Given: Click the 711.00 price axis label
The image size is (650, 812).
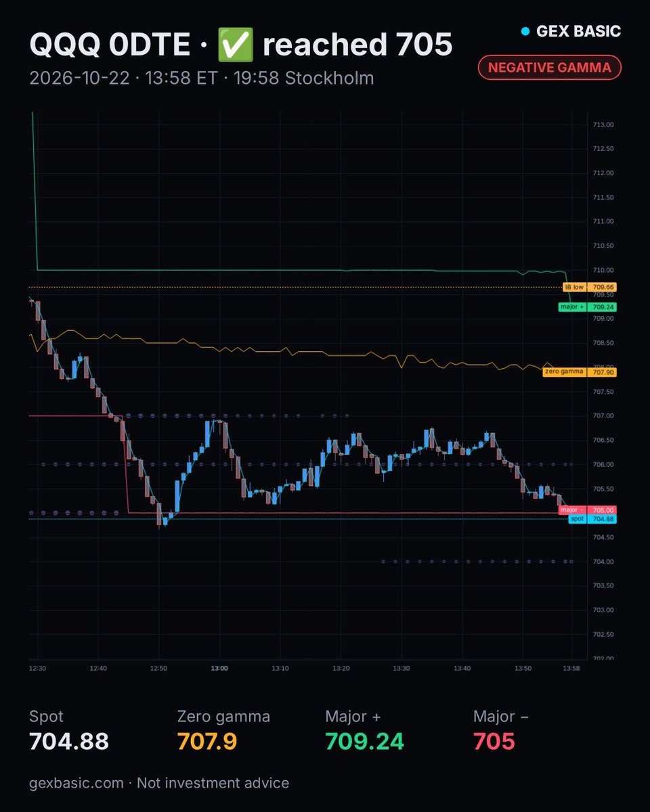Looking at the screenshot, I should tap(603, 221).
